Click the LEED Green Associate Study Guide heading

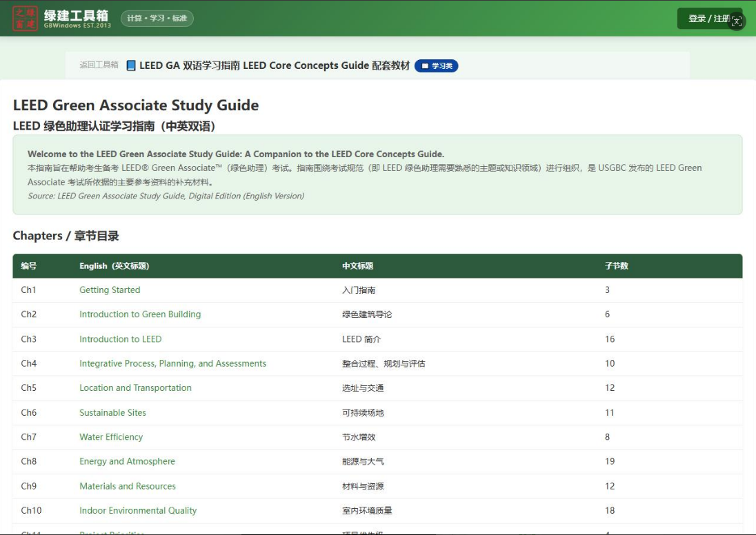coord(136,105)
